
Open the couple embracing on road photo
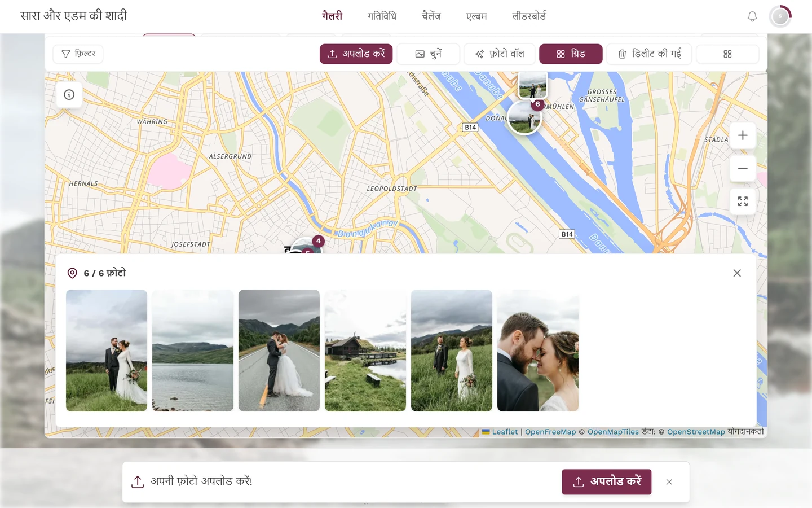(279, 351)
